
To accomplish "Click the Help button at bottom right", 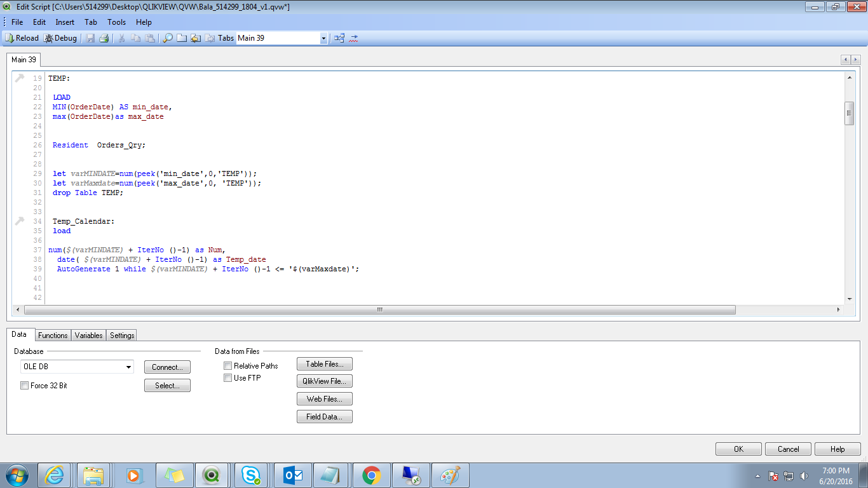I will pyautogui.click(x=837, y=449).
